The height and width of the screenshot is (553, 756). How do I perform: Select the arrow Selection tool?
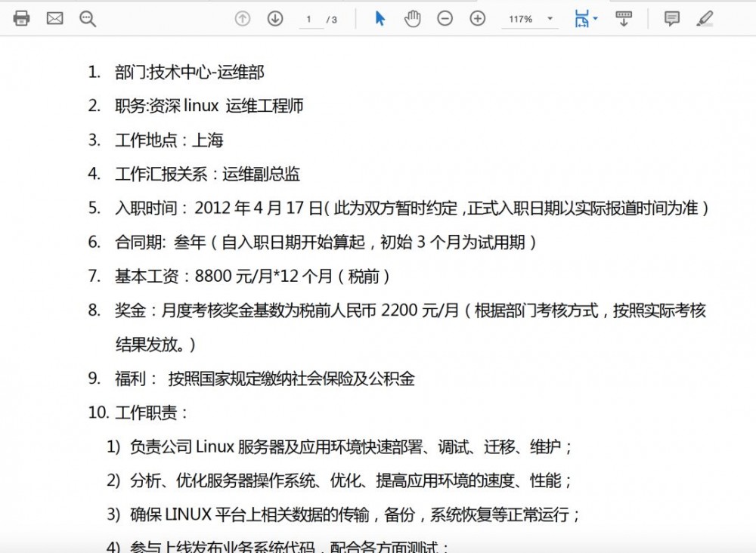pos(381,19)
